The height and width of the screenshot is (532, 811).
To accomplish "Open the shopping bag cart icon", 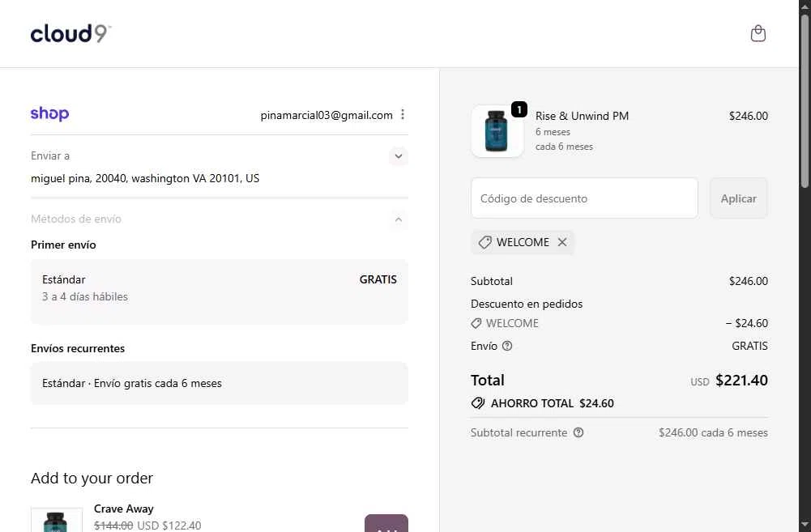I will (758, 34).
